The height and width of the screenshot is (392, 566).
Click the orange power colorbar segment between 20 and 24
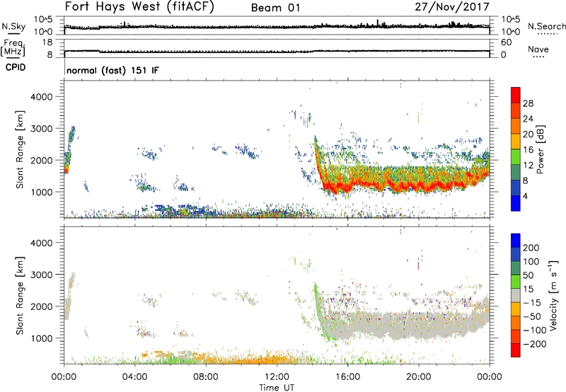[x=516, y=126]
